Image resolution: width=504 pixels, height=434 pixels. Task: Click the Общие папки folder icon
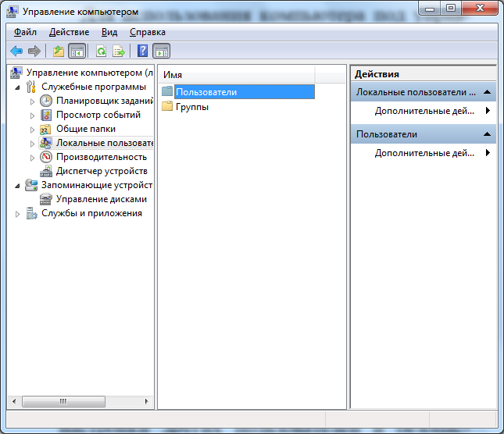(45, 129)
